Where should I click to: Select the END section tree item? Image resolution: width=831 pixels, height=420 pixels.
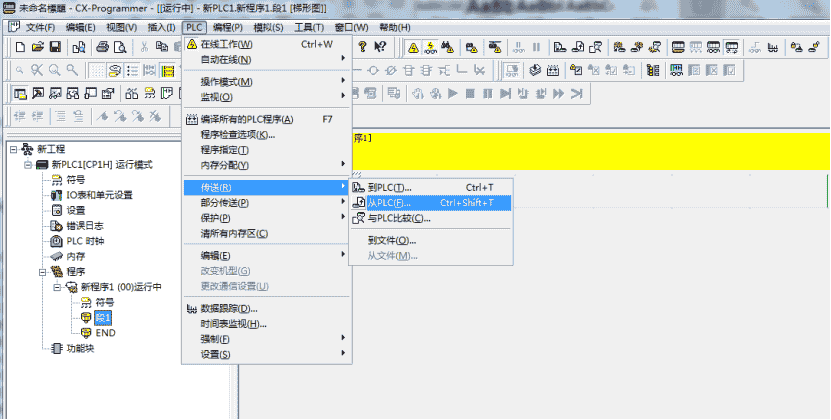coord(105,333)
